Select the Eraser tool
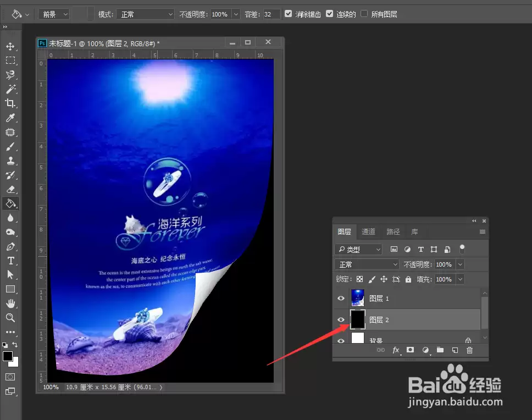 (10, 189)
